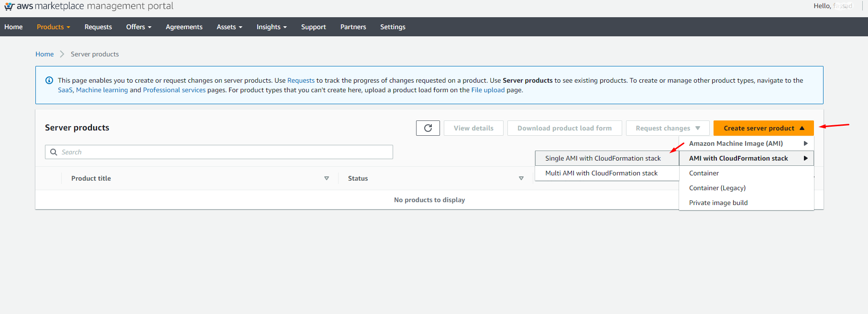Expand Amazon Machine Image (AMI) submenu
Viewport: 868px width, 314px height.
747,143
